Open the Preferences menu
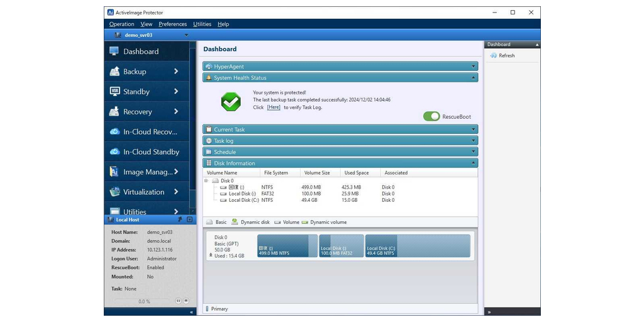Image resolution: width=644 pixels, height=322 pixels. [x=172, y=25]
